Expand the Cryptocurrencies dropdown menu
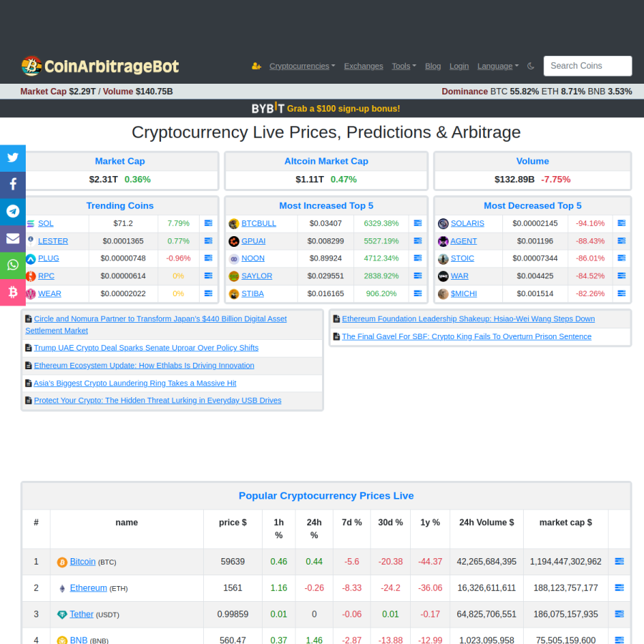Viewport: 644px width, 644px height. point(302,66)
